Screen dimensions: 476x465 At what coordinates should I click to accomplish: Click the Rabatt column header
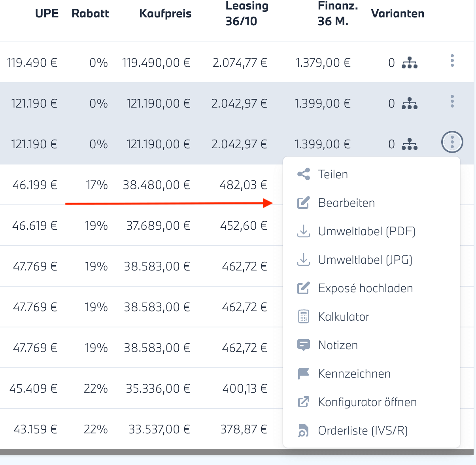pos(90,13)
